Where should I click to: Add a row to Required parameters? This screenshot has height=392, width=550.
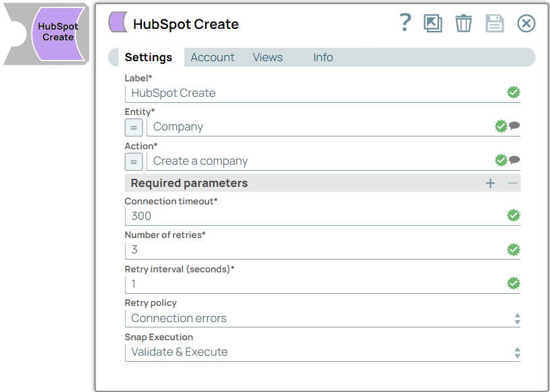490,183
